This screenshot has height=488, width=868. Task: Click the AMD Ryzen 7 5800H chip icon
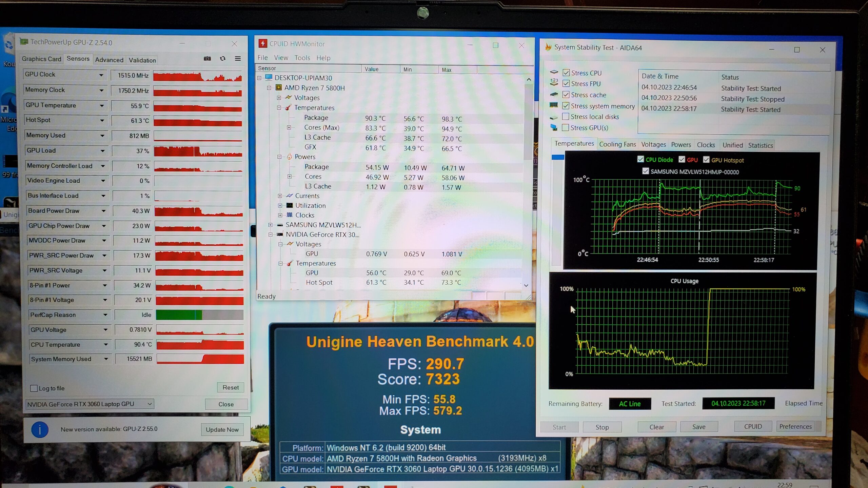(278, 88)
